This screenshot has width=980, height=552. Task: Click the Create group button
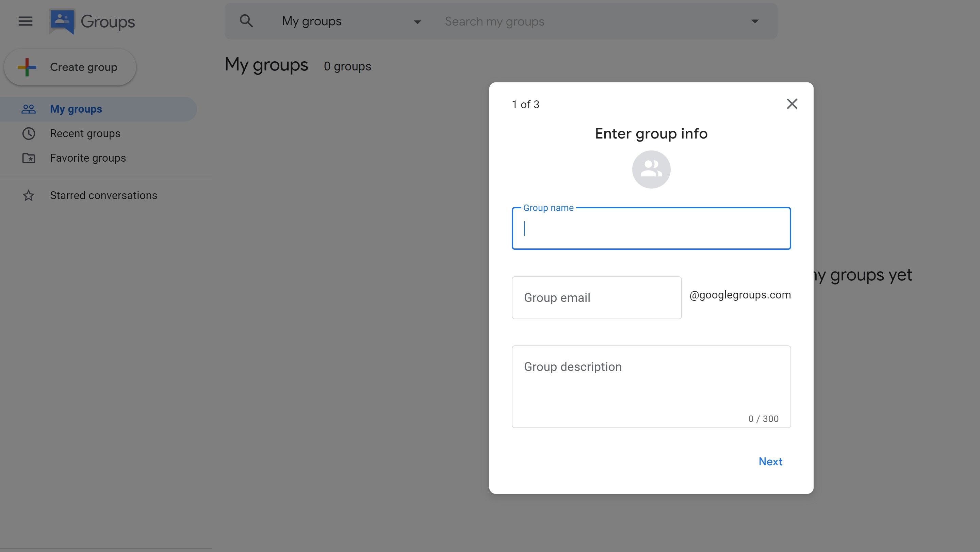tap(70, 67)
